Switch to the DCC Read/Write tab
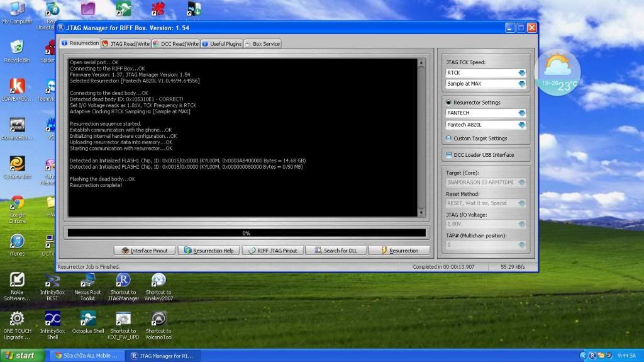The height and width of the screenshot is (362, 644). [176, 43]
